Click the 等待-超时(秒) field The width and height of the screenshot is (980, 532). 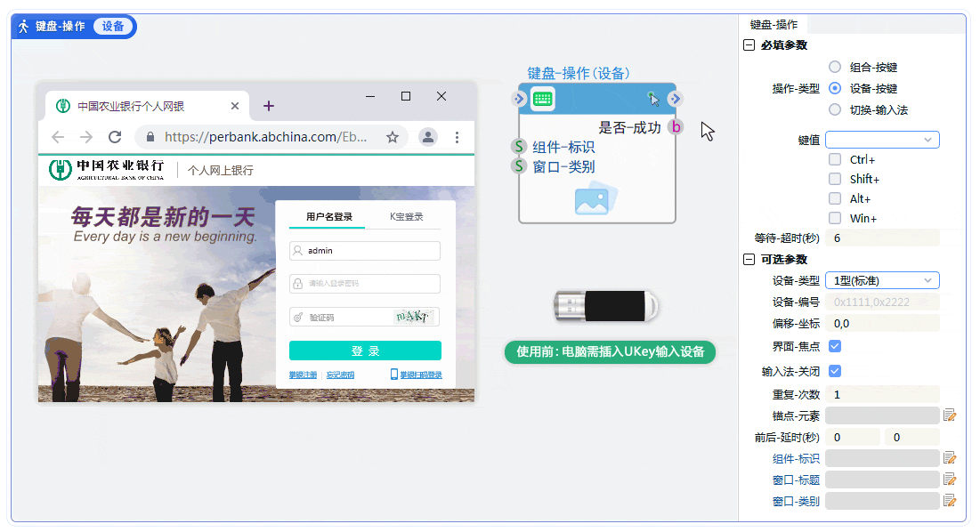pos(882,238)
